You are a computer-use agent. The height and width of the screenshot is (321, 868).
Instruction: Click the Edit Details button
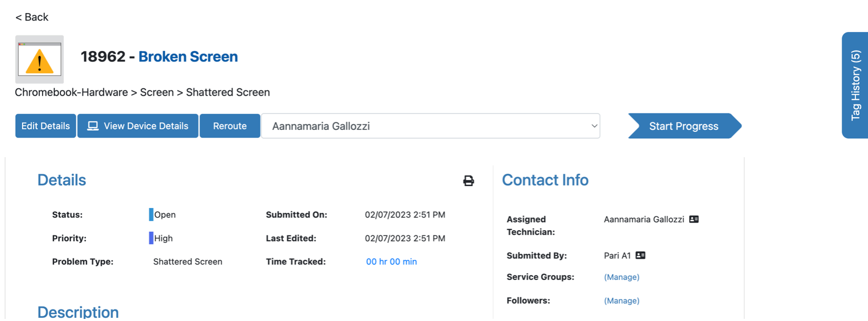pos(45,126)
